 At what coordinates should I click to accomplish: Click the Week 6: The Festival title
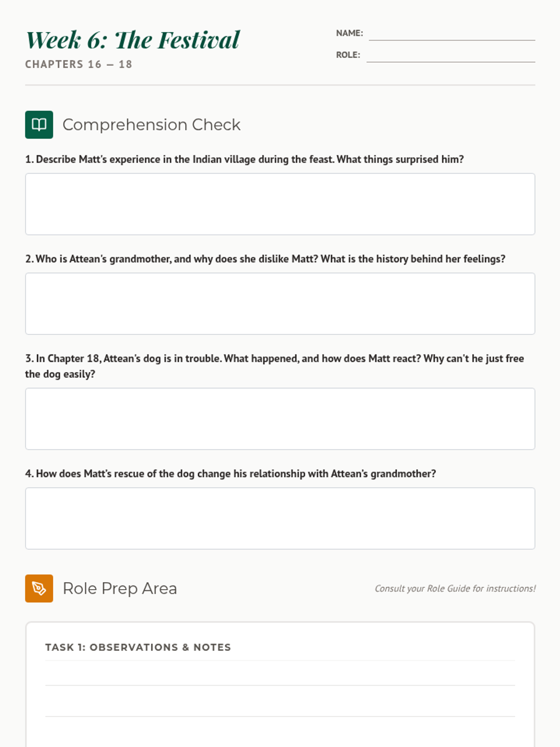133,40
